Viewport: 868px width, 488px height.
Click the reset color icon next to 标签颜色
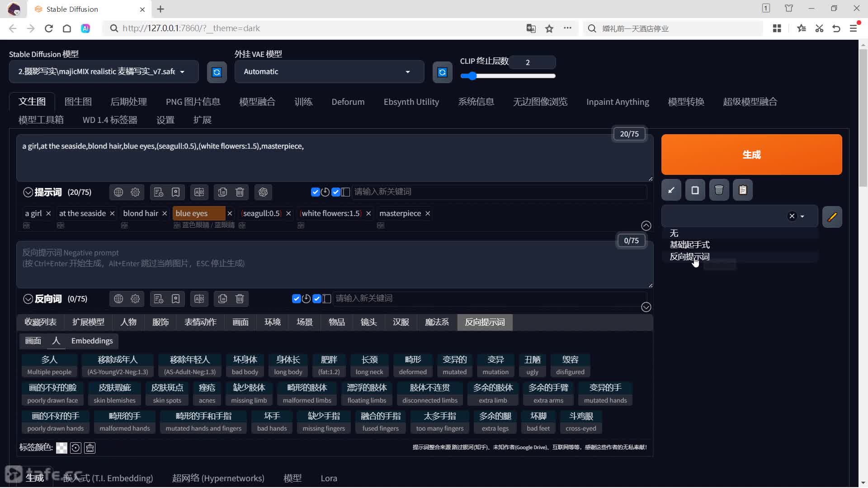[x=75, y=448]
